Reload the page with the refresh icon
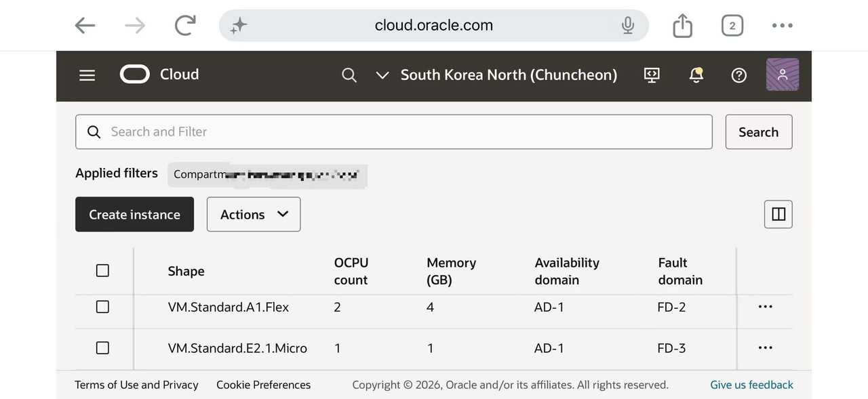Viewport: 868px width, 399px height. pyautogui.click(x=184, y=26)
